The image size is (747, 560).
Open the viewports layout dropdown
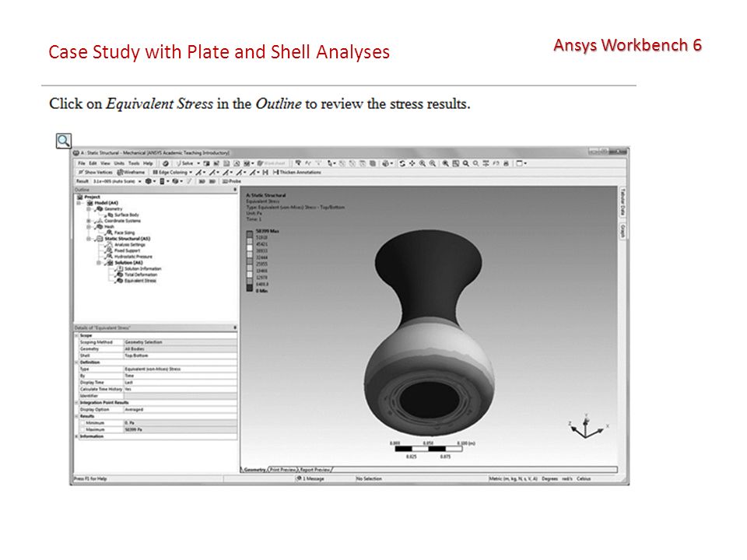pos(521,163)
